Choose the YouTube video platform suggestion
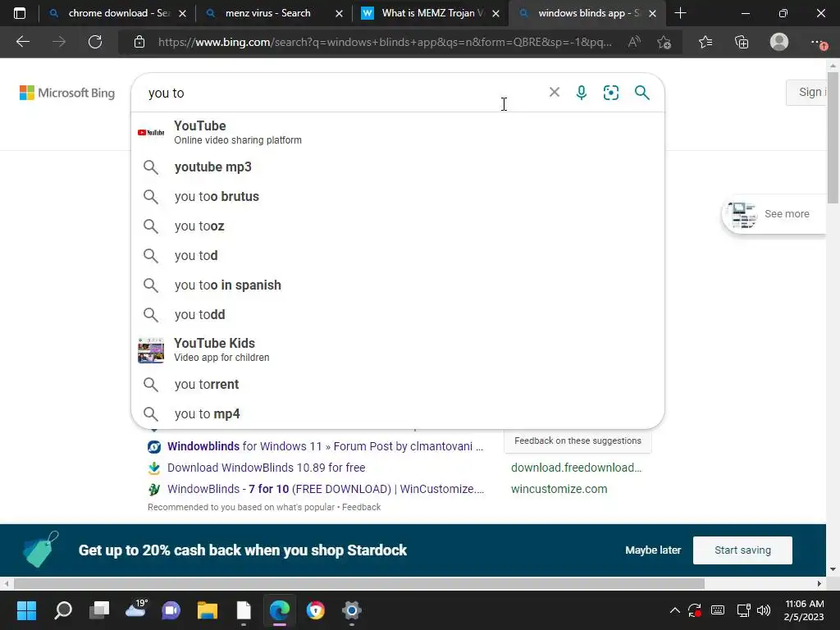The height and width of the screenshot is (630, 840). tap(398, 132)
